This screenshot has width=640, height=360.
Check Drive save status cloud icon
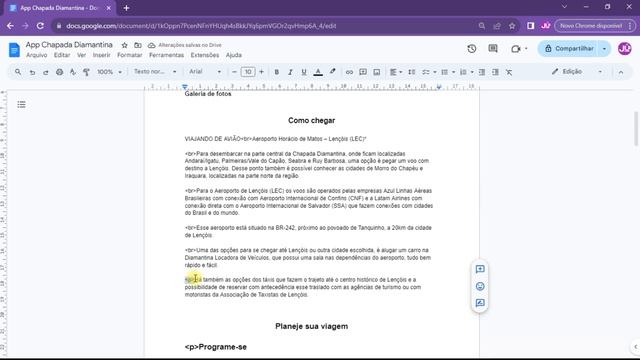point(151,45)
